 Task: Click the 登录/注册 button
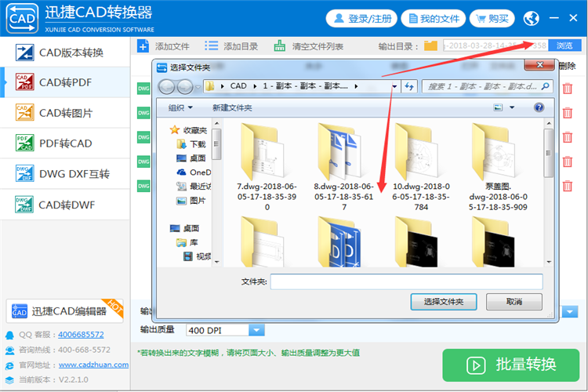click(361, 18)
